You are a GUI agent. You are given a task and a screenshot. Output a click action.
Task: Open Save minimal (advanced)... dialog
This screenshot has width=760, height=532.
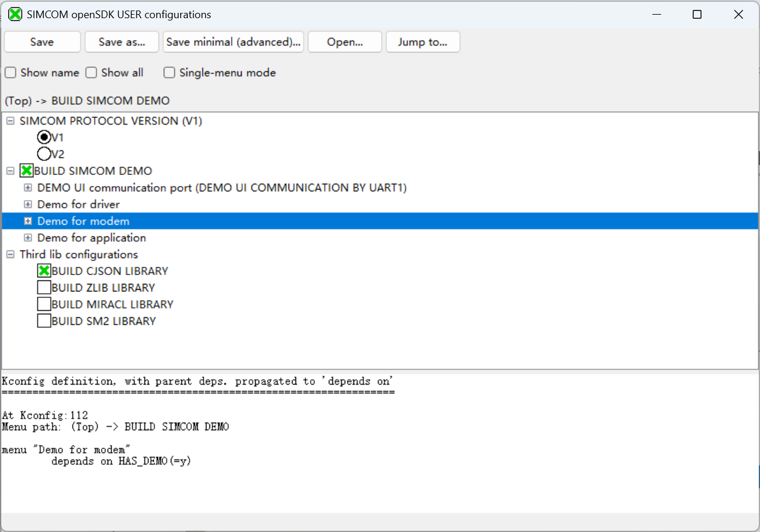[x=233, y=42]
